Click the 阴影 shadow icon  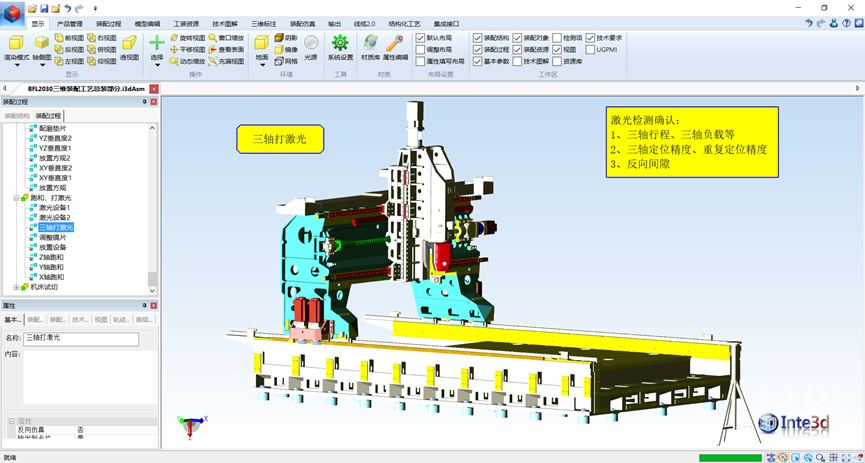[x=285, y=37]
